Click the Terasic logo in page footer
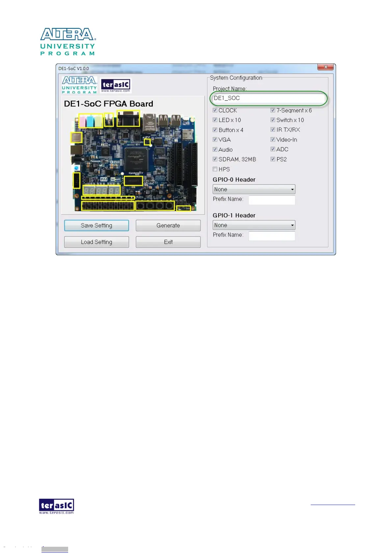Viewport: 392px width, 554px height. 56,506
